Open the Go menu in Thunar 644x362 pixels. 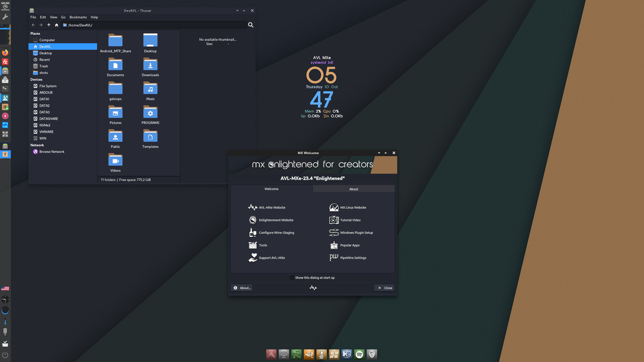click(63, 17)
